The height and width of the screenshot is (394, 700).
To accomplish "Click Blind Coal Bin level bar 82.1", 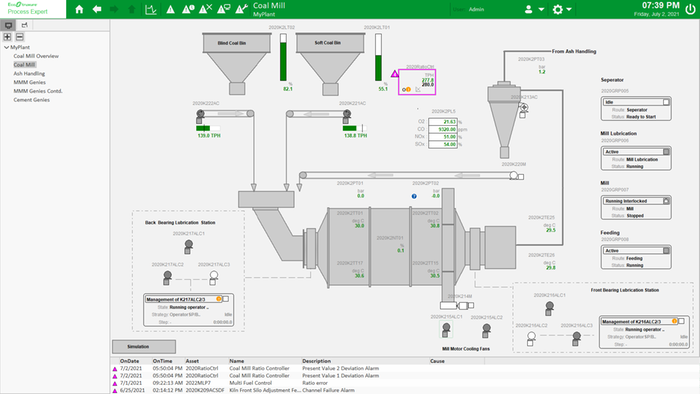I will point(283,58).
